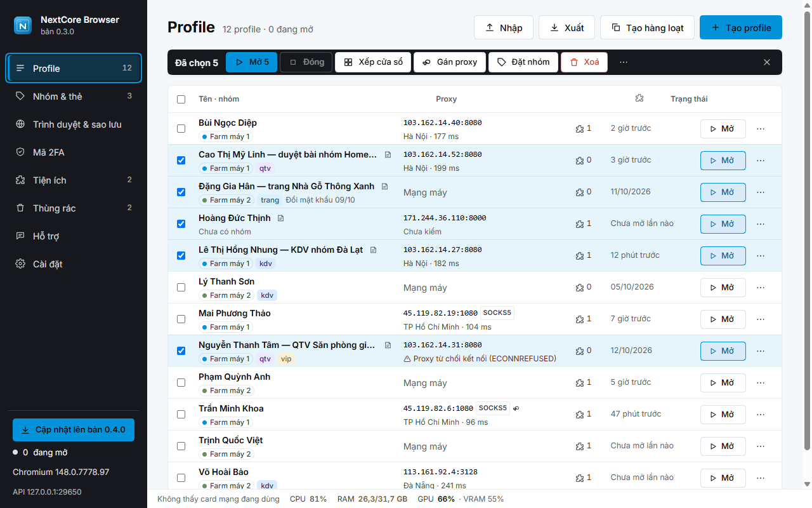Click the extensions puzzle icon in table header
Image resolution: width=812 pixels, height=508 pixels.
639,98
